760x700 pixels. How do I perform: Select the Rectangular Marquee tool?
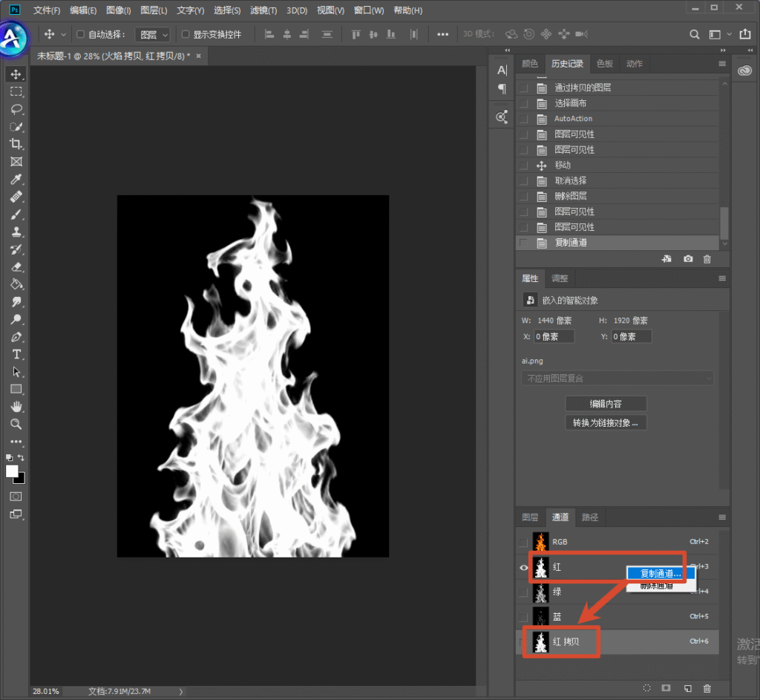(x=16, y=91)
